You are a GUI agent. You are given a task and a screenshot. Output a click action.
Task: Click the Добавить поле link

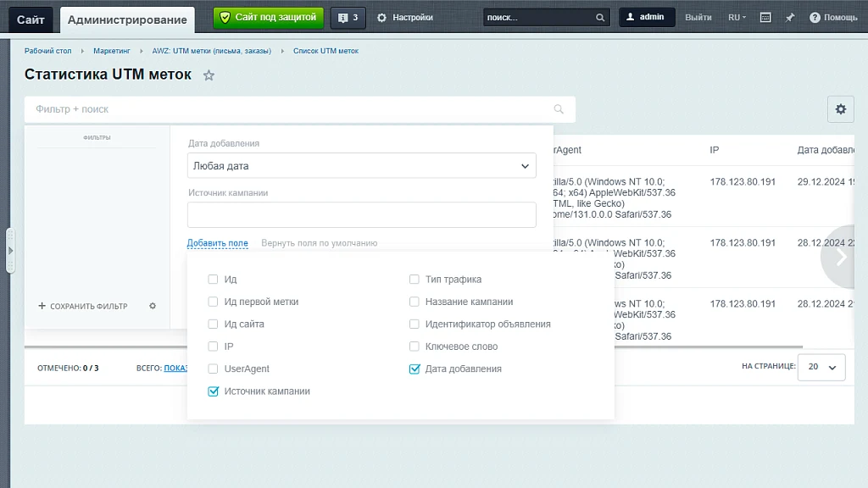(x=218, y=243)
